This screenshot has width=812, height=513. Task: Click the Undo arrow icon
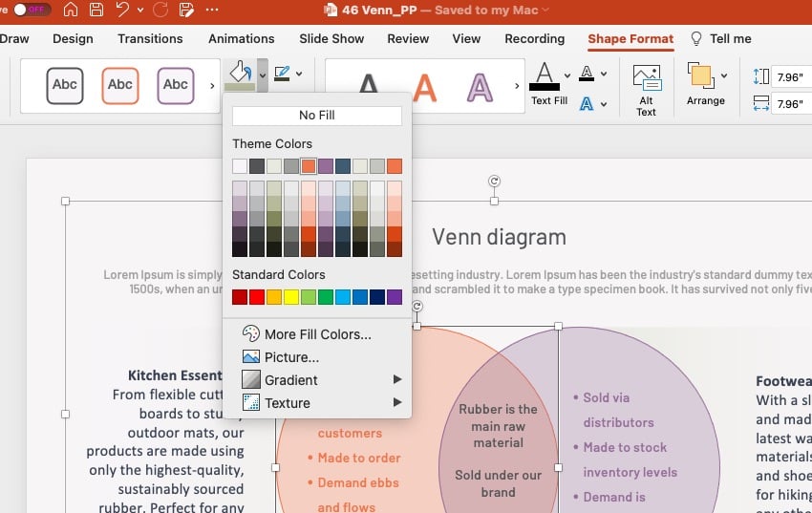[122, 11]
